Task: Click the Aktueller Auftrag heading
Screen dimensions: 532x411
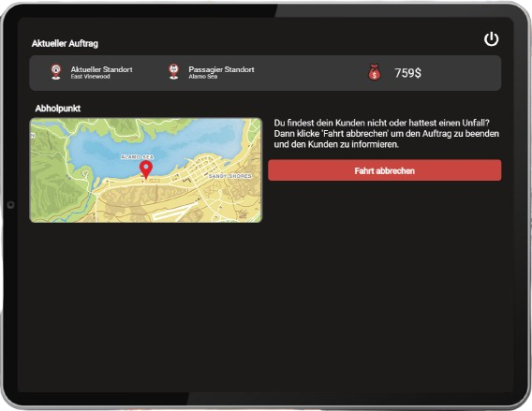Action: point(65,43)
